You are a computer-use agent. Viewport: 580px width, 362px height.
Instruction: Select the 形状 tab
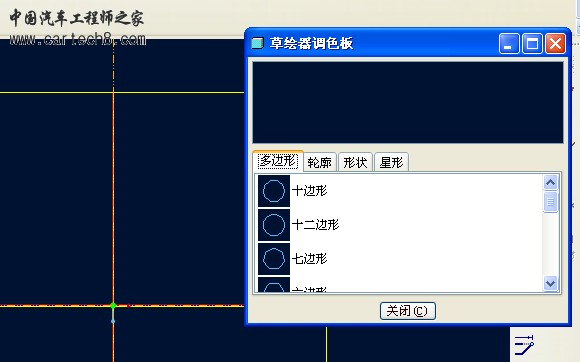(355, 162)
